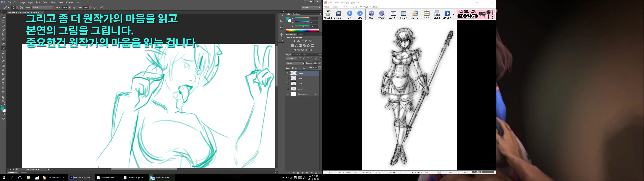
Task: Select the Move tool in Photoshop
Action: tap(3, 17)
